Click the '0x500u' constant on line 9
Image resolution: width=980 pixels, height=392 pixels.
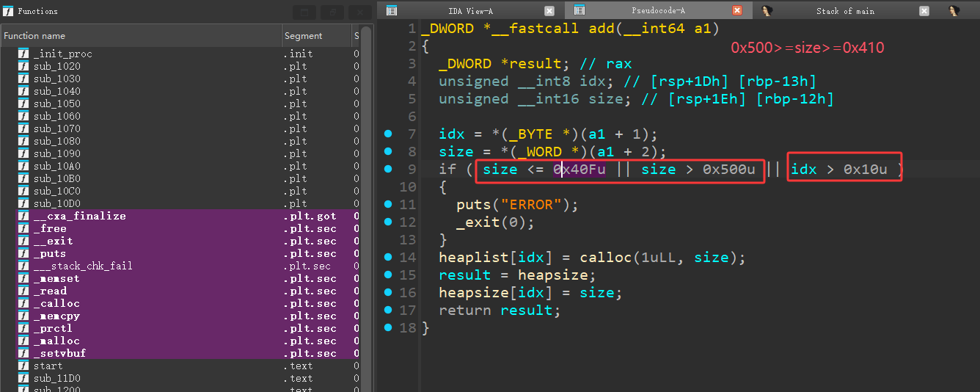point(728,170)
